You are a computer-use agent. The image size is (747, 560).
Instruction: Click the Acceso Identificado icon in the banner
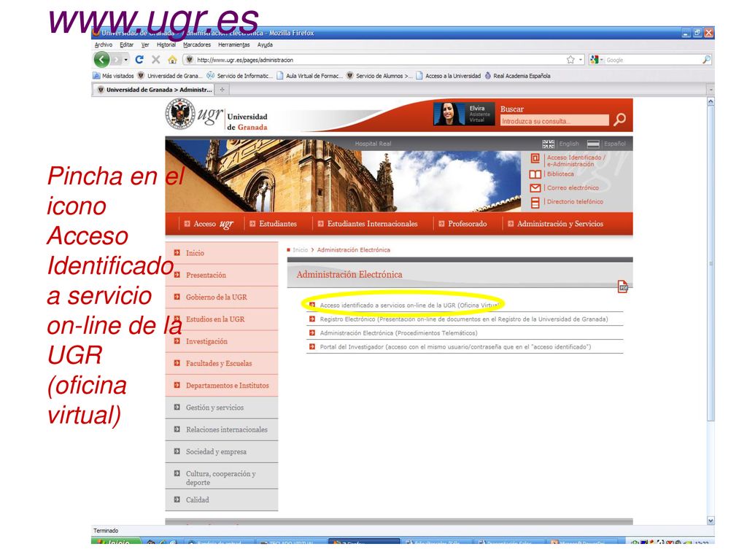(535, 158)
